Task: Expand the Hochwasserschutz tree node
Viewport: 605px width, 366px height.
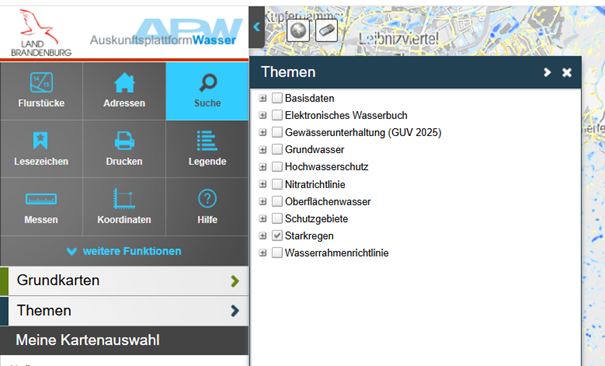Action: (263, 167)
